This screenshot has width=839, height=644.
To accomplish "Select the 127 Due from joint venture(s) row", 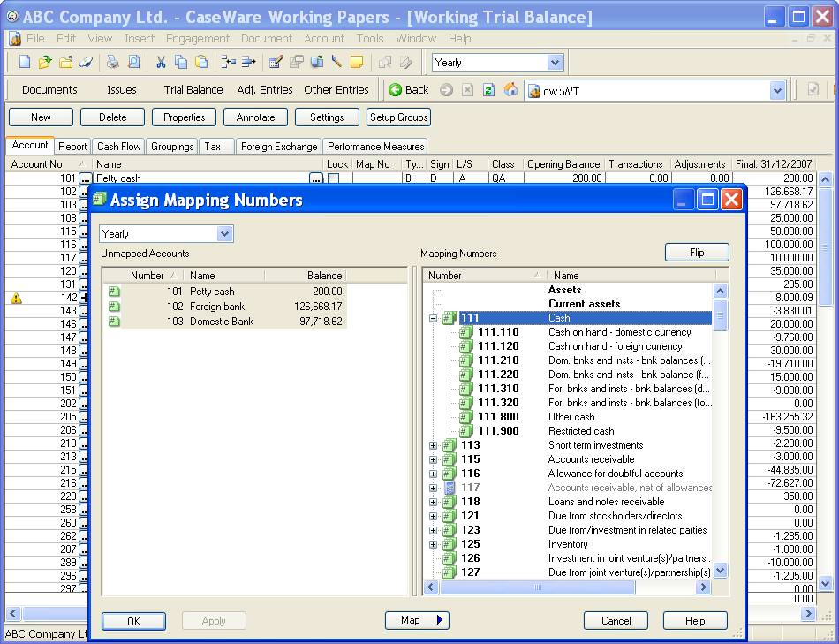I will point(577,572).
